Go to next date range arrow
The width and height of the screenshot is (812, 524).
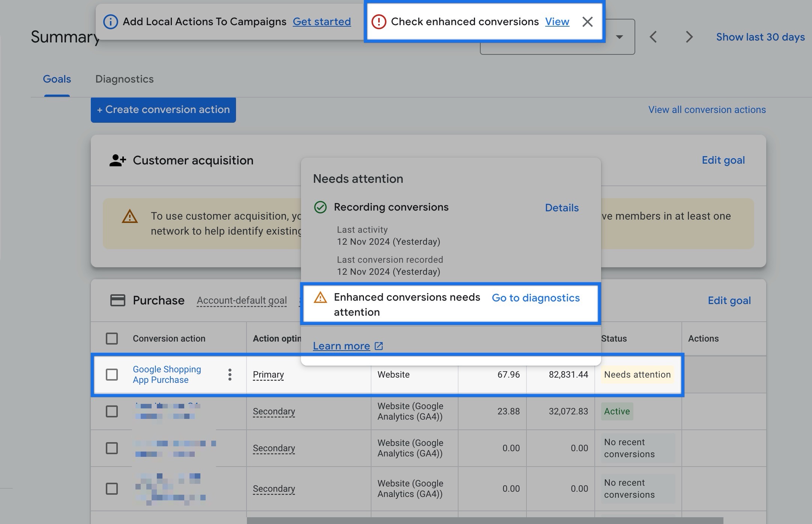(x=689, y=37)
